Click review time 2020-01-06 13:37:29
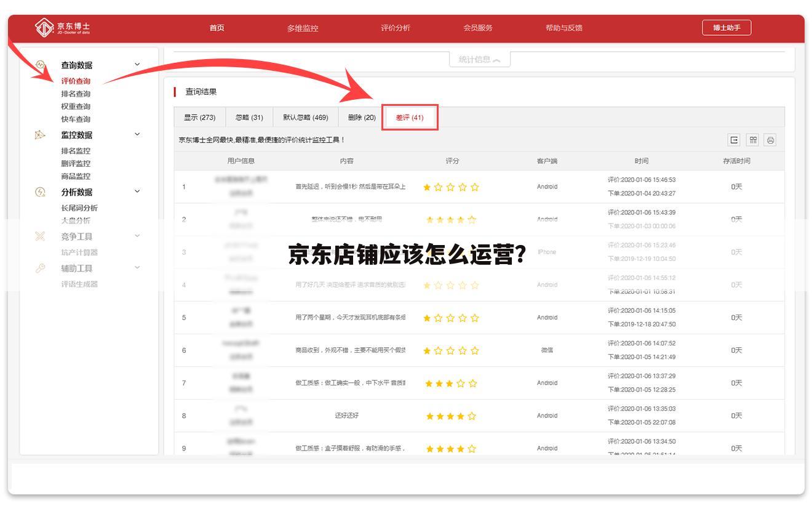This screenshot has height=511, width=812. (x=642, y=376)
